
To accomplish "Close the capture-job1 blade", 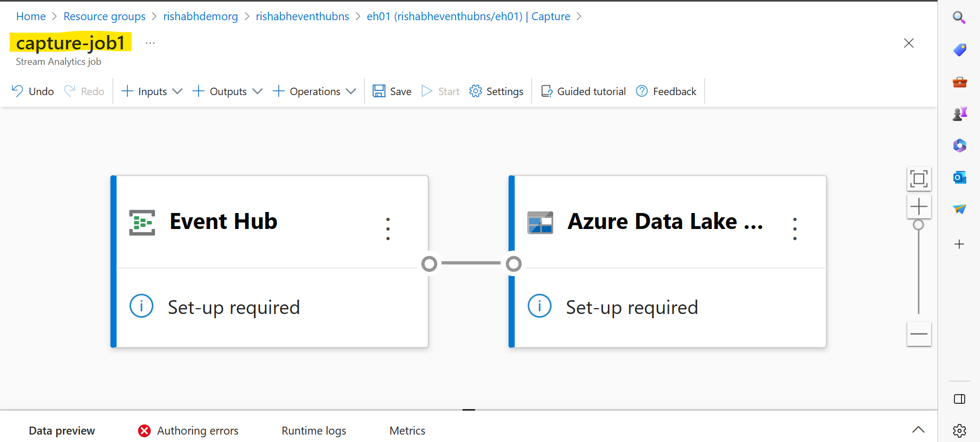I will tap(909, 43).
